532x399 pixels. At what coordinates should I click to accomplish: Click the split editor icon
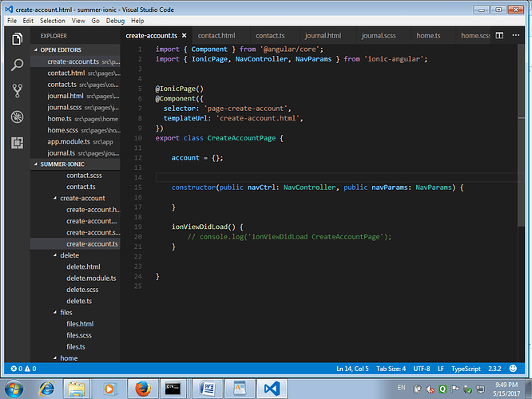click(x=498, y=36)
